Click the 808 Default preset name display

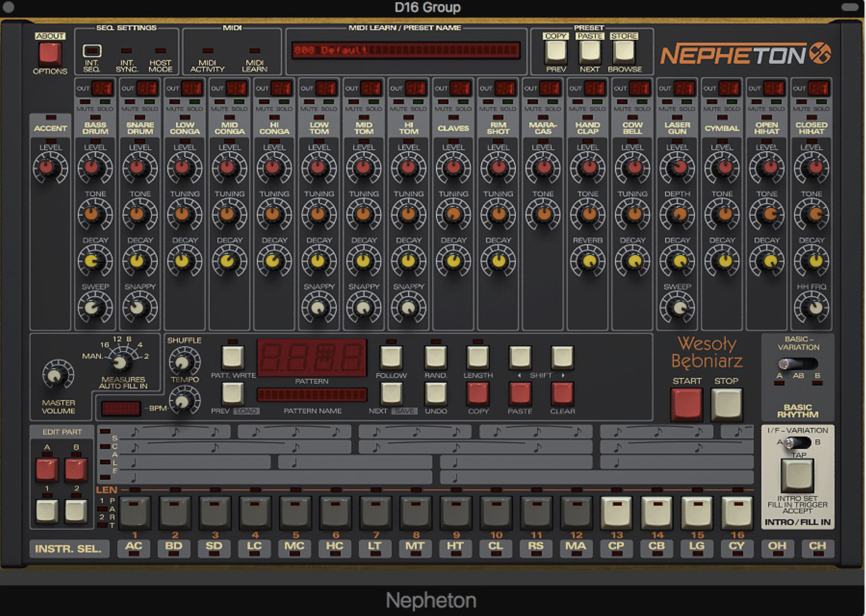click(x=406, y=51)
